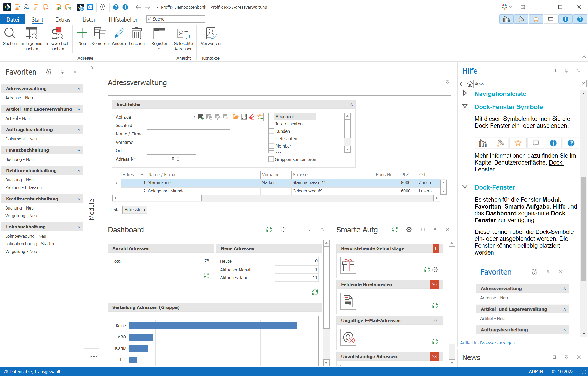588x376 pixels.
Task: Toggle the Dashboard dock symbol at top right
Action: coord(506,19)
